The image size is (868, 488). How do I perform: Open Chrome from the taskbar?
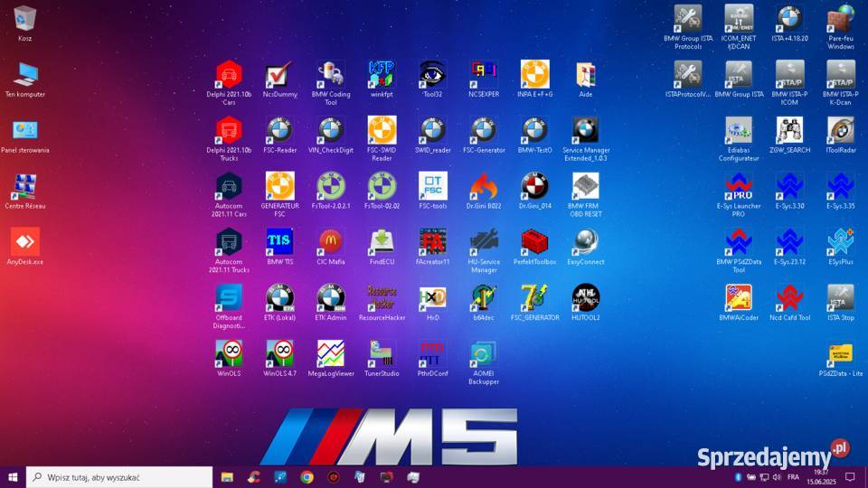(307, 476)
